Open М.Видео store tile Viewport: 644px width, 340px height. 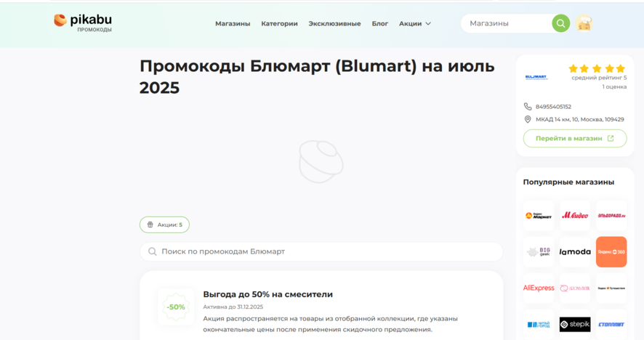pos(575,216)
